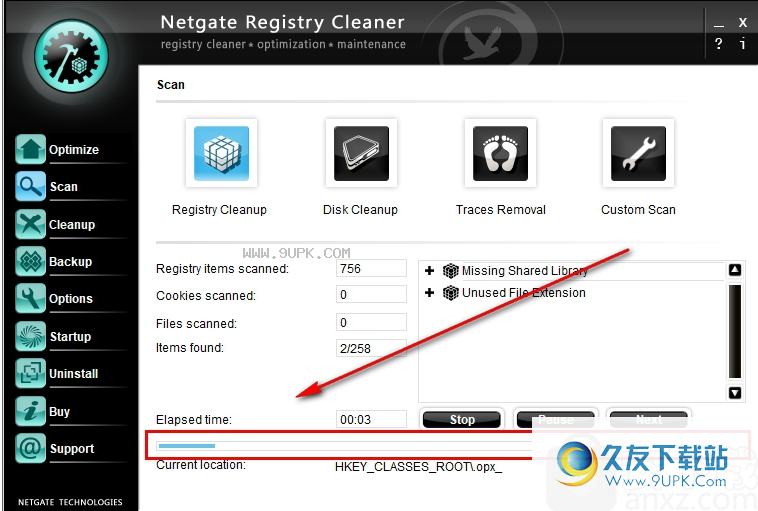Click the HKEY_CLASSES_ROOT\.opx_ location text
This screenshot has height=511, width=758.
pyautogui.click(x=419, y=467)
